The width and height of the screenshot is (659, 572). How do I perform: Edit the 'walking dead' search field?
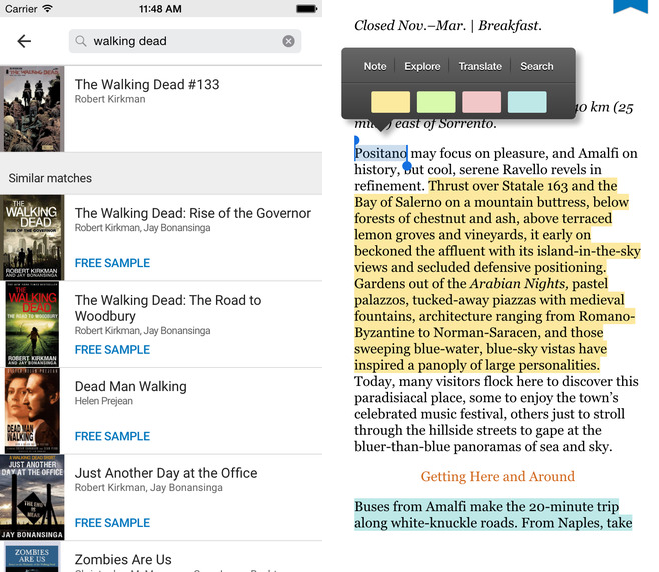(x=185, y=41)
